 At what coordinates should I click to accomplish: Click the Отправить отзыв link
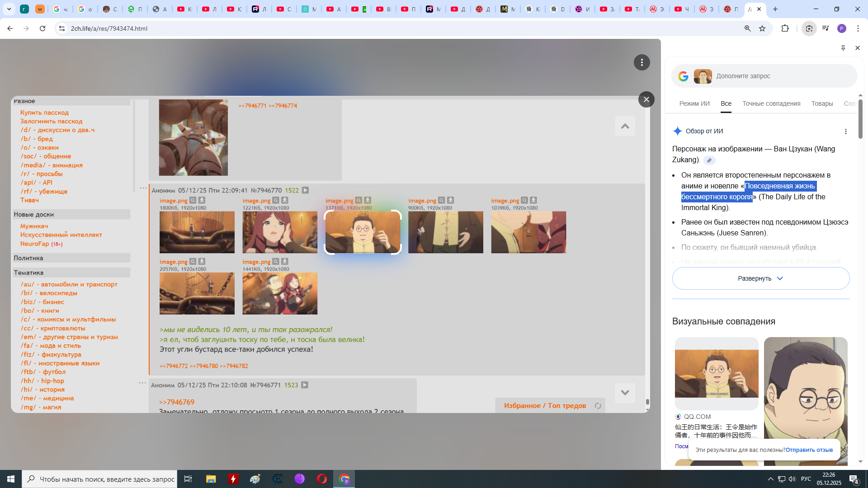click(809, 450)
